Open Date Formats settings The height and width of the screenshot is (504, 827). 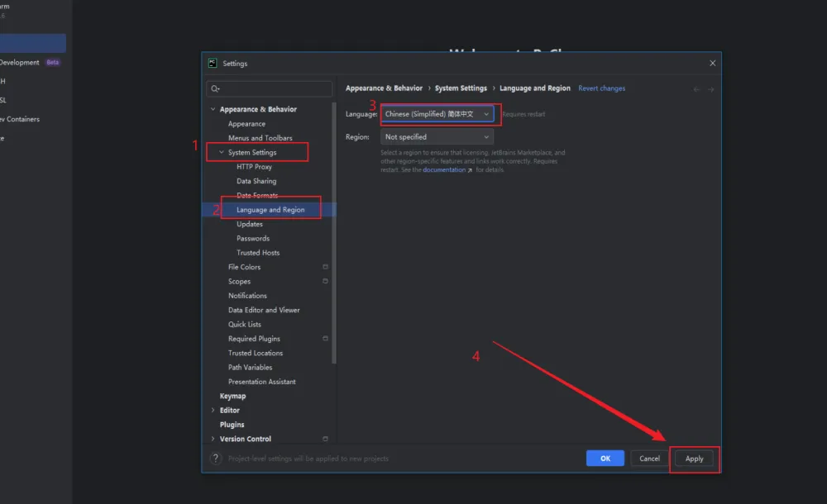tap(257, 195)
